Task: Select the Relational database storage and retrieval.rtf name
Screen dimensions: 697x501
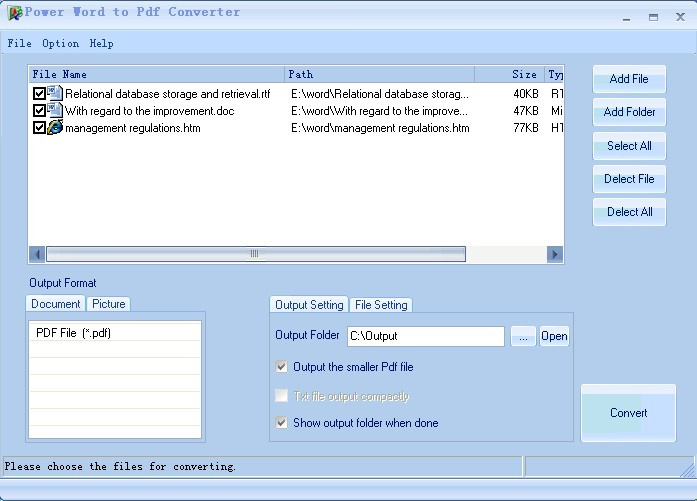Action: click(168, 94)
